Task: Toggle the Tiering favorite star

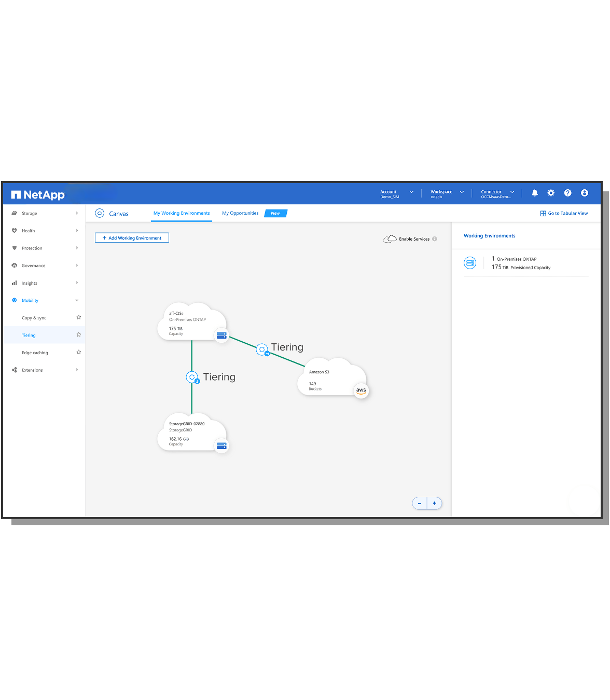Action: click(79, 335)
